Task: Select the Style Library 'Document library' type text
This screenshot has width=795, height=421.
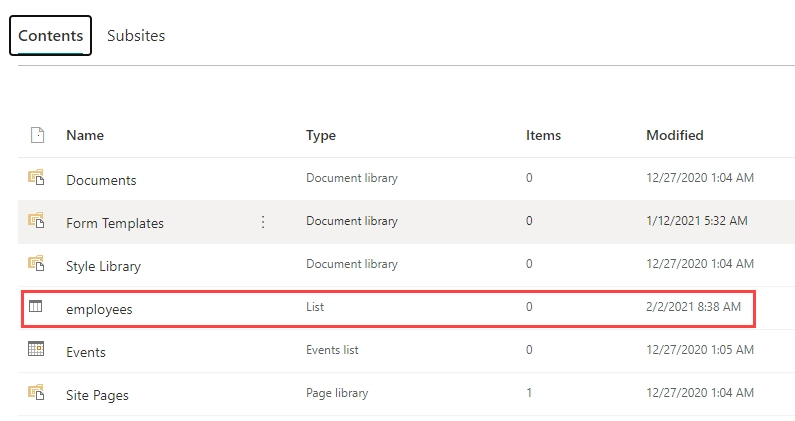Action: pos(352,264)
